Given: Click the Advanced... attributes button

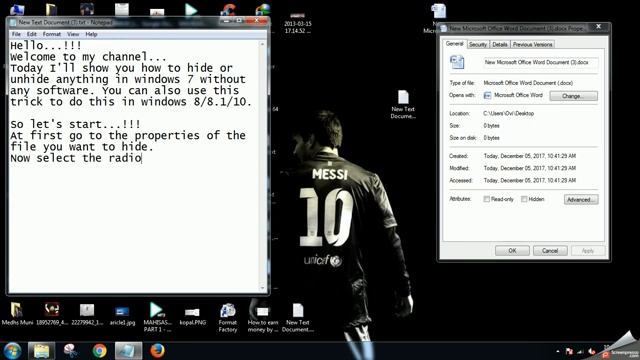Looking at the screenshot, I should tap(581, 200).
